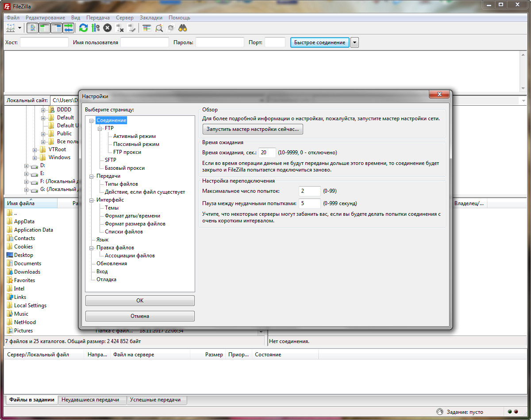Click the Downloads folder icon
Image resolution: width=531 pixels, height=420 pixels.
(10, 272)
